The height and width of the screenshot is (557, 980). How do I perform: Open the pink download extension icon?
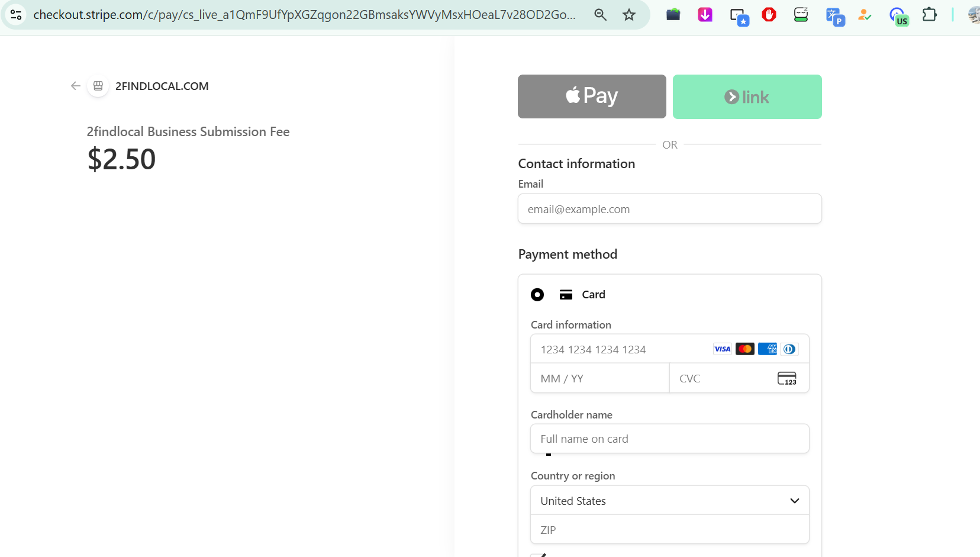coord(705,15)
